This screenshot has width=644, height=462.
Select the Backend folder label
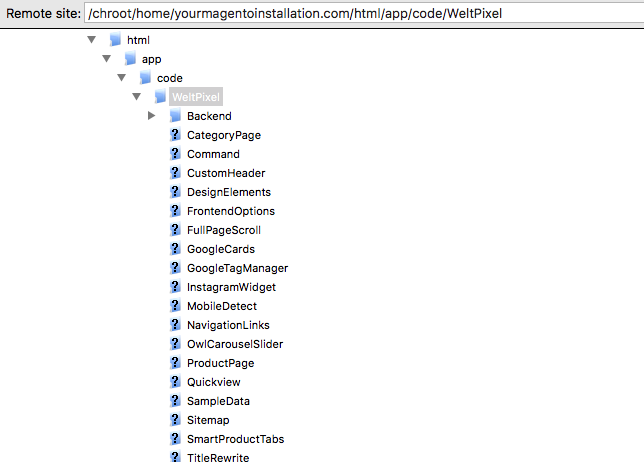pyautogui.click(x=209, y=116)
